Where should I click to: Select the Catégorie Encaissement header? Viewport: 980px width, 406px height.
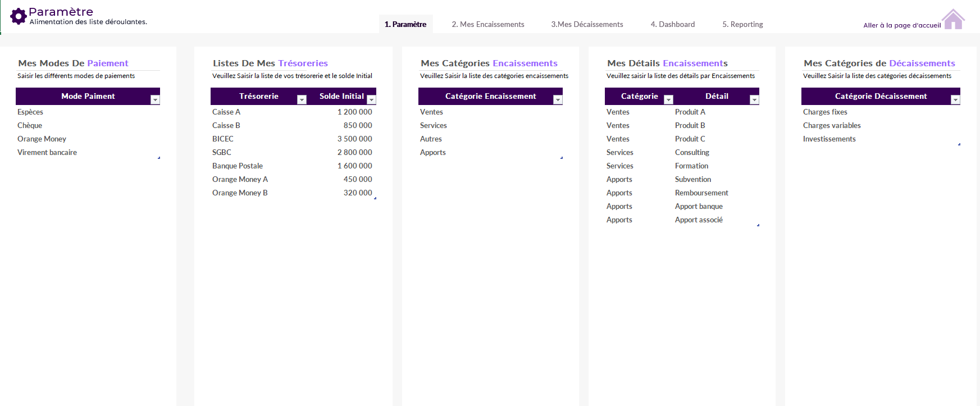tap(490, 96)
